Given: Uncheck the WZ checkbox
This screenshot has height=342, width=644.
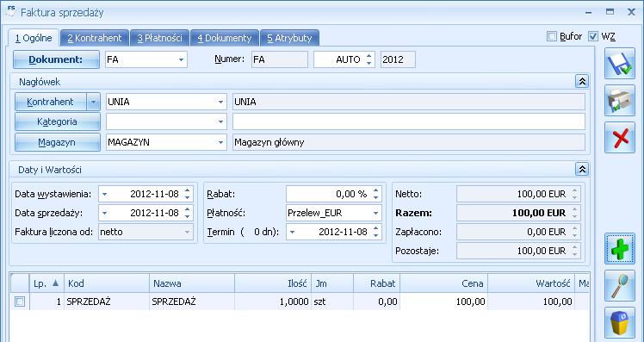Looking at the screenshot, I should 592,36.
